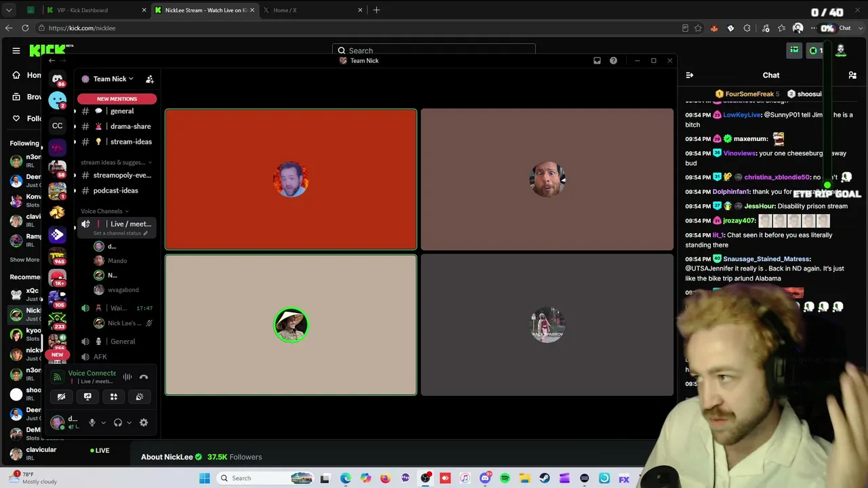Image resolution: width=868 pixels, height=488 pixels.
Task: Open the CC server in Discord
Action: click(x=58, y=125)
